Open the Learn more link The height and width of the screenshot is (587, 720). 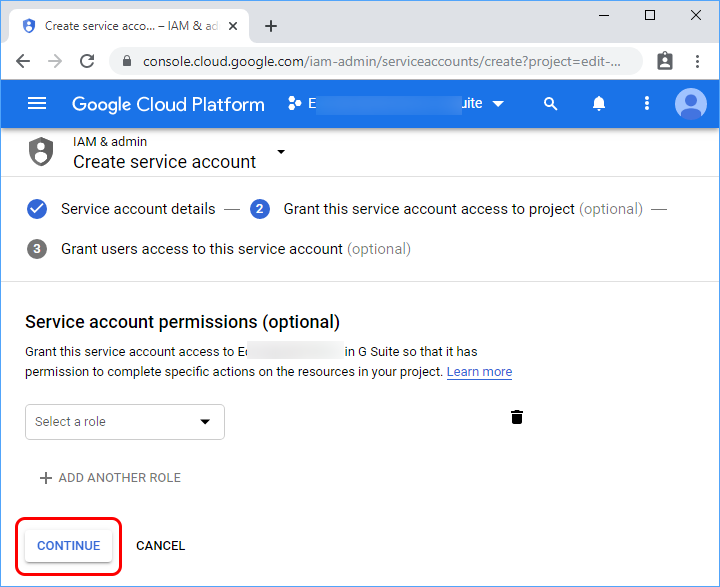[x=479, y=372]
